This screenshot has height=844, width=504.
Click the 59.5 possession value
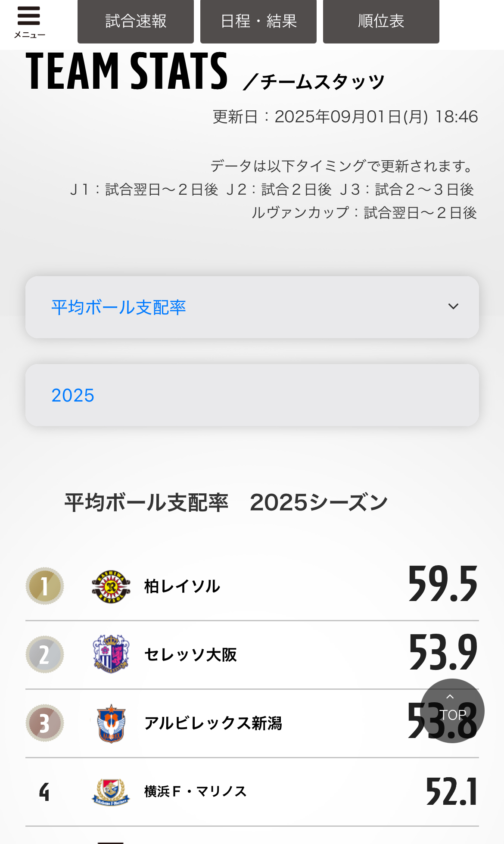coord(442,584)
